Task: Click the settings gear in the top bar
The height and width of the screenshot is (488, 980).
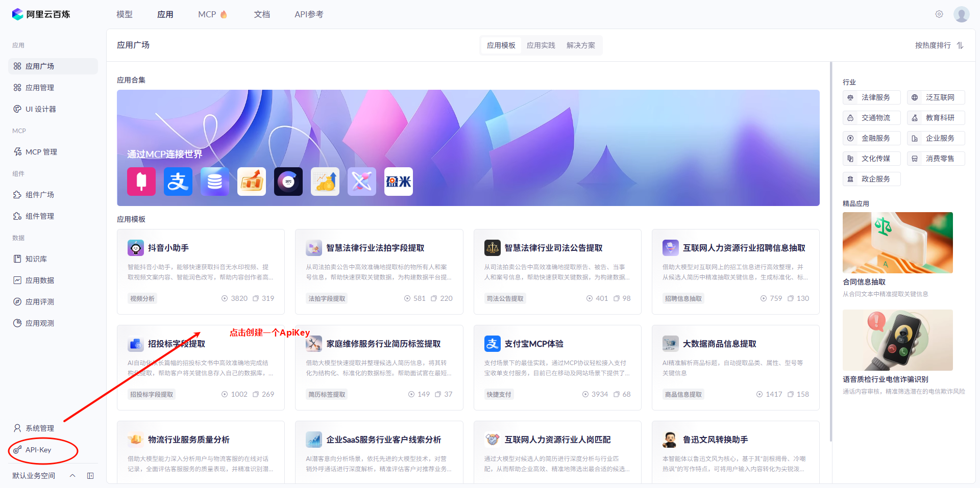Action: [x=939, y=14]
